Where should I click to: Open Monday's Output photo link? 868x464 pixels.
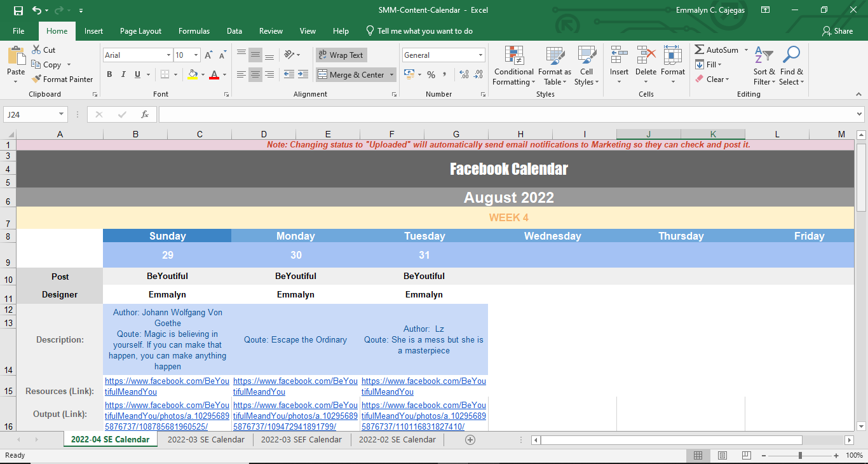click(x=295, y=416)
